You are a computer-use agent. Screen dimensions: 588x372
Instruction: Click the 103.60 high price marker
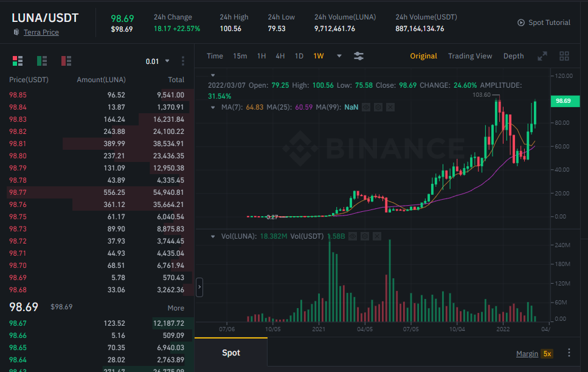point(482,94)
